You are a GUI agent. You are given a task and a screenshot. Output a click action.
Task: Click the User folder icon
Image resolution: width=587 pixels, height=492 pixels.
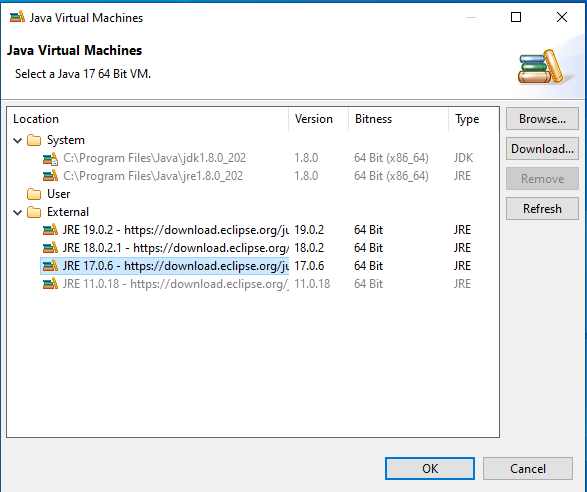(x=34, y=194)
